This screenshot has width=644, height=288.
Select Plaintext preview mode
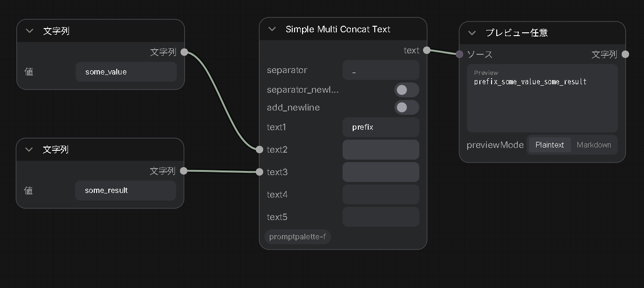pos(550,145)
